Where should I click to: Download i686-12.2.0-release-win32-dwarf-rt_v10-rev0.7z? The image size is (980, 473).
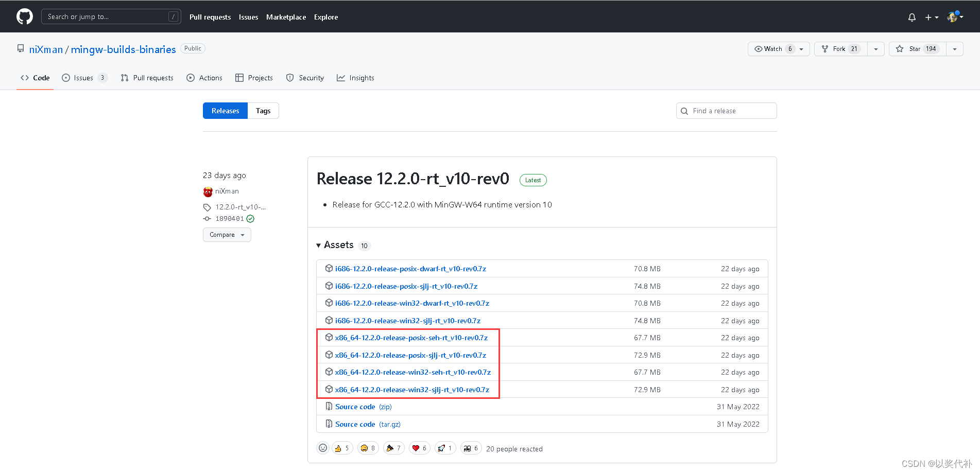[x=412, y=303]
